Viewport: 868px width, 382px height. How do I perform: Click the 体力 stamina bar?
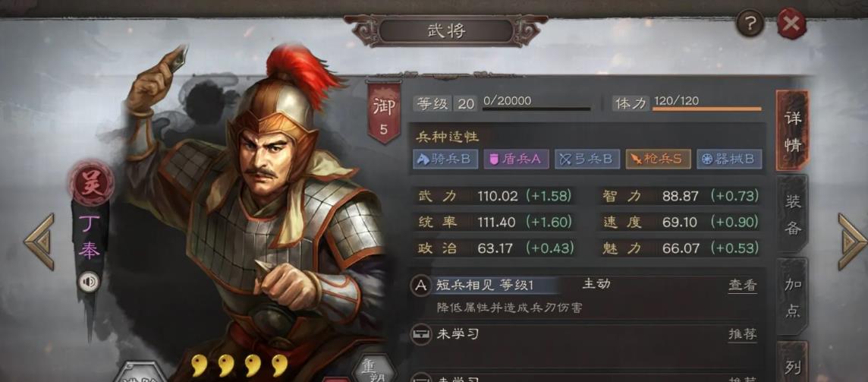click(x=707, y=109)
